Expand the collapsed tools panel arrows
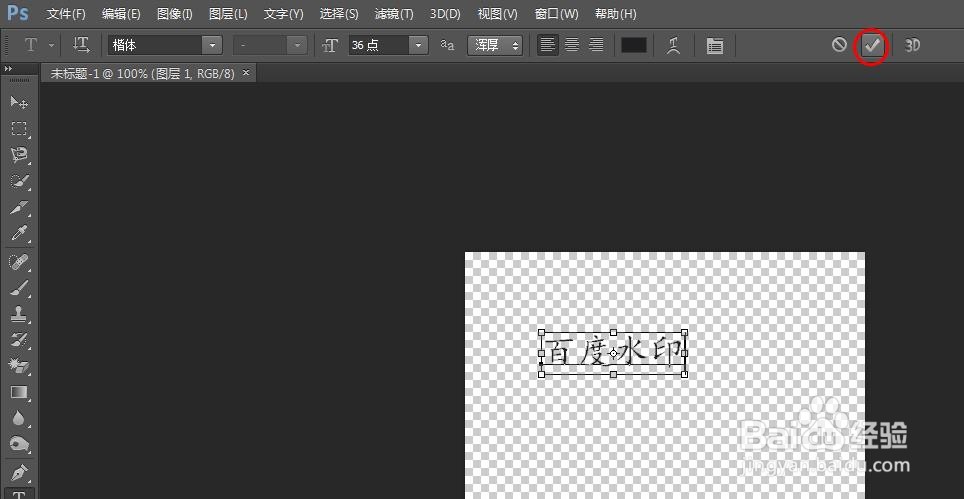 coord(8,69)
